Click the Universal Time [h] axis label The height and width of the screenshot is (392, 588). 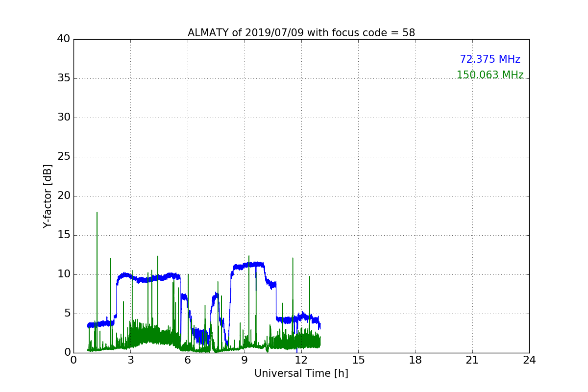point(301,373)
